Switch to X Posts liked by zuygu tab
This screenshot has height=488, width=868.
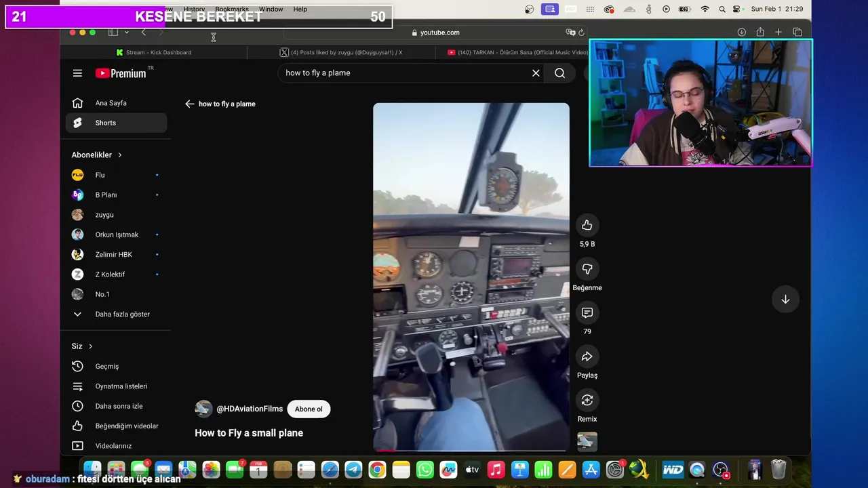tap(342, 52)
